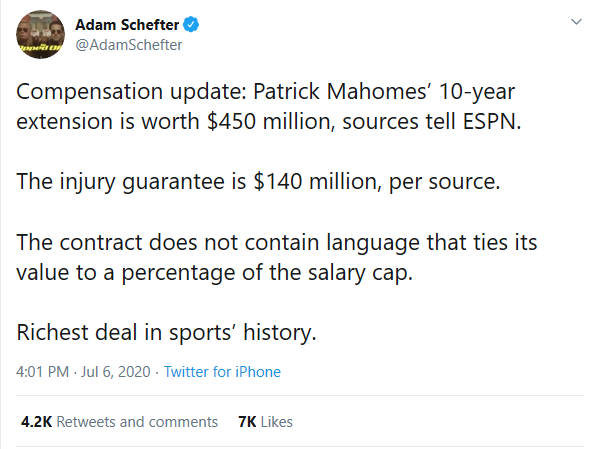This screenshot has width=599, height=449.
Task: View the Retweets and comments list
Action: (x=119, y=422)
